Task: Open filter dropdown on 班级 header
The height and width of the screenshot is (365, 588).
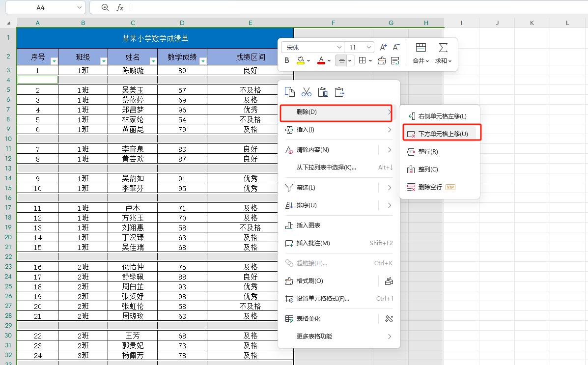Action: tap(104, 61)
